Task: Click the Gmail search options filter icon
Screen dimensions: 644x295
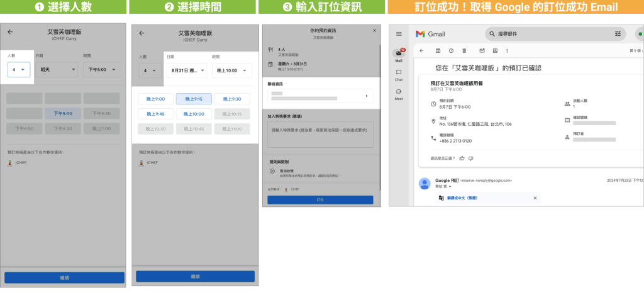Action: coord(618,33)
